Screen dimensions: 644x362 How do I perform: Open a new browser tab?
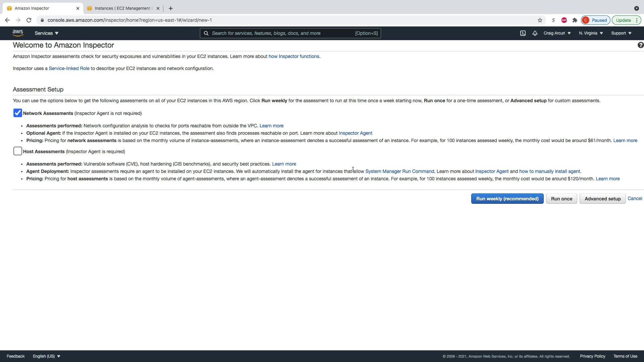pyautogui.click(x=170, y=8)
